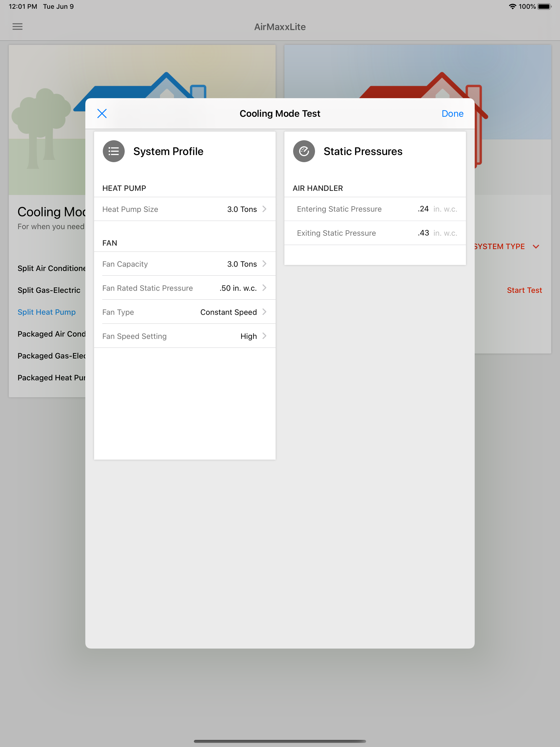Open the hamburger menu icon
The width and height of the screenshot is (560, 747).
(17, 27)
